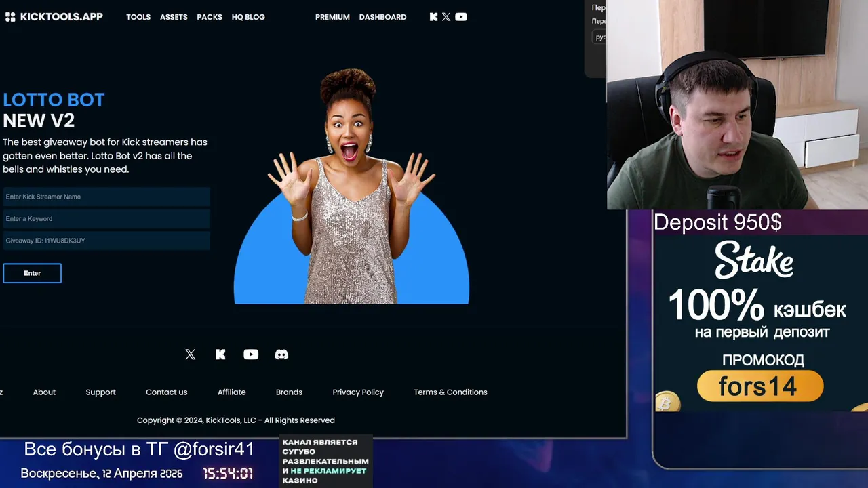Click the Copyright 2024 KickTools text

236,420
